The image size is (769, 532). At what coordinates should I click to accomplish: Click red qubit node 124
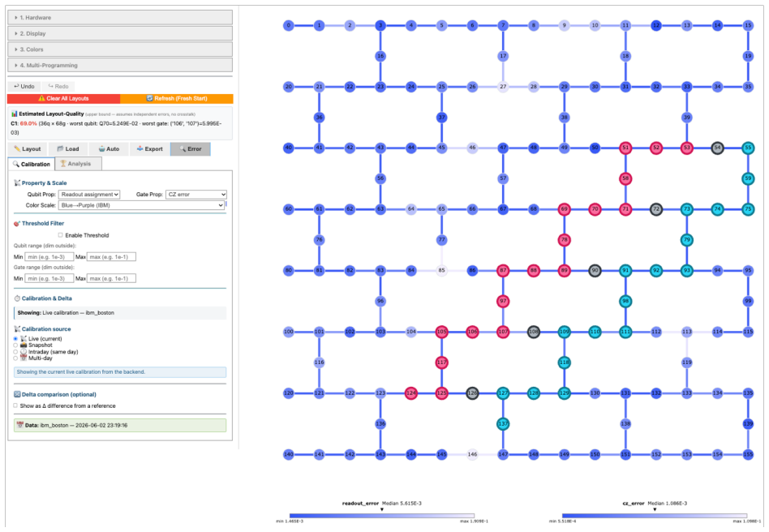click(x=411, y=393)
